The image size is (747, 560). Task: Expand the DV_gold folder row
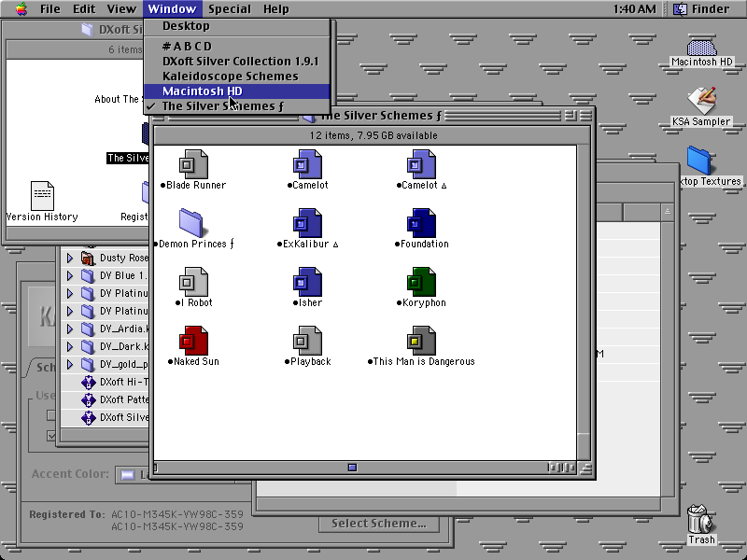tap(69, 365)
